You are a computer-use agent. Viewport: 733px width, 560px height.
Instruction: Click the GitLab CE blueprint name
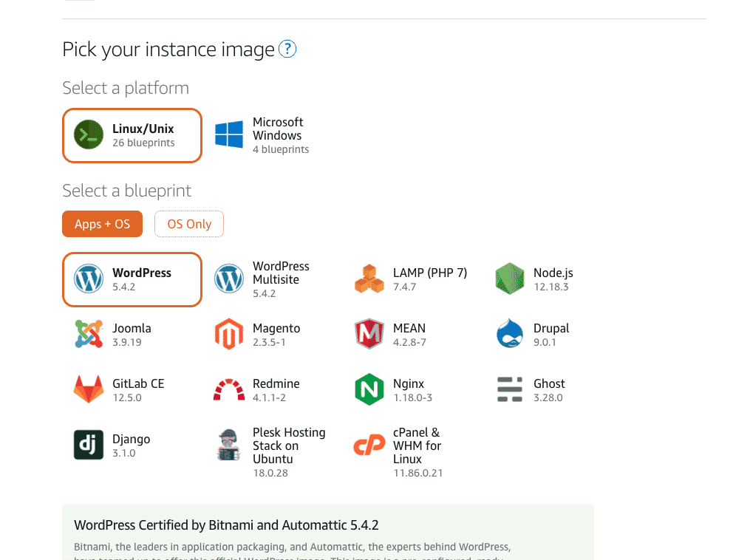(x=138, y=383)
